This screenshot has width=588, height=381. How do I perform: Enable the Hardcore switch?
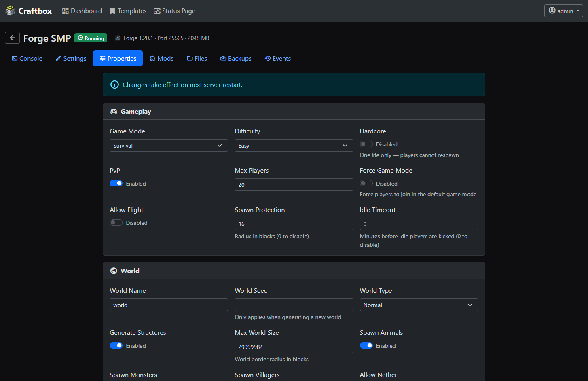[x=366, y=144]
